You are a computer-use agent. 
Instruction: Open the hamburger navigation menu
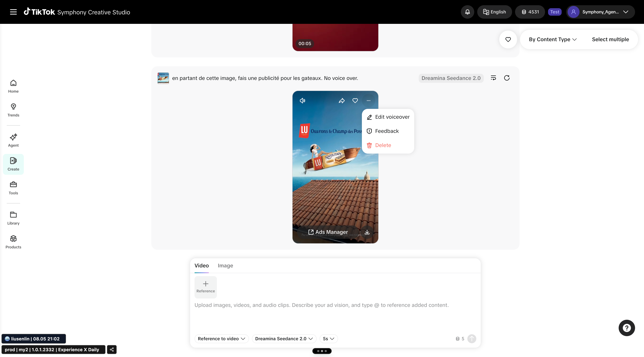pyautogui.click(x=13, y=12)
